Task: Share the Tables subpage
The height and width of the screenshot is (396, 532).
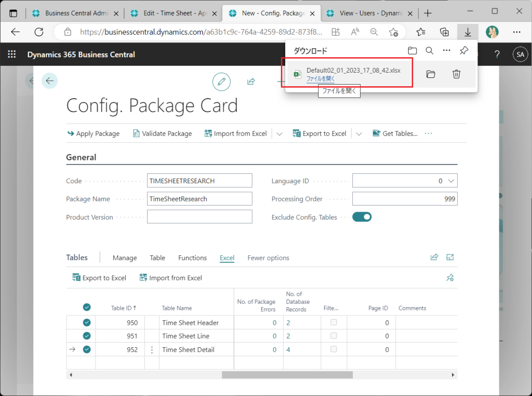Action: (x=434, y=257)
